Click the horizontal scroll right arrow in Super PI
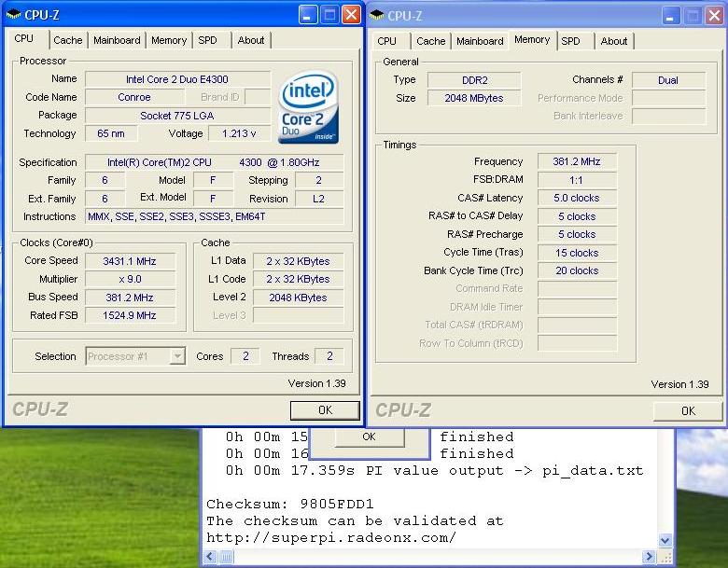Viewport: 728px width, 568px height. [x=648, y=557]
